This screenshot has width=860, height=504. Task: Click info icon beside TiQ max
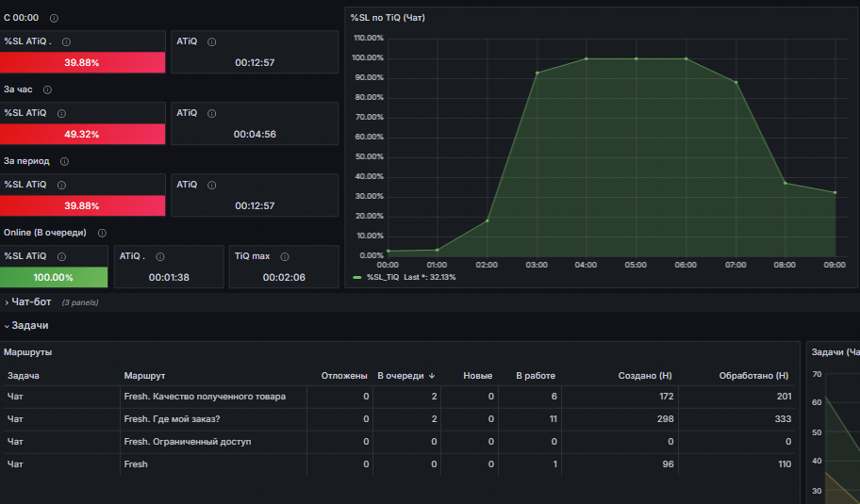285,256
